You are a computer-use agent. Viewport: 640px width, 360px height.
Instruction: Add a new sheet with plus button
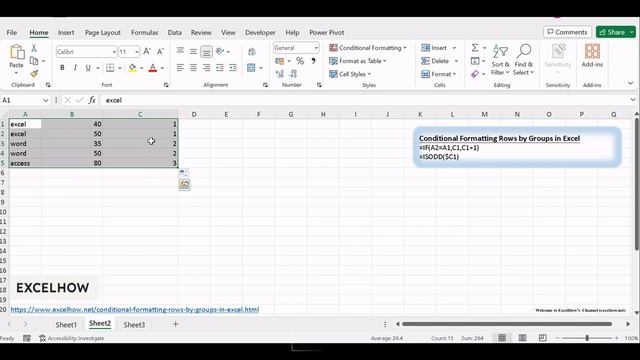point(176,324)
